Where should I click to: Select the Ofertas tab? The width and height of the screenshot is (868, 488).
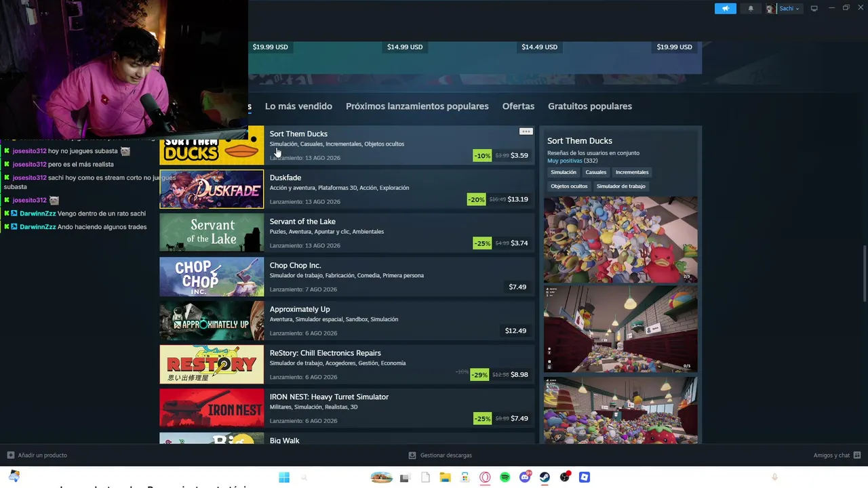[518, 106]
